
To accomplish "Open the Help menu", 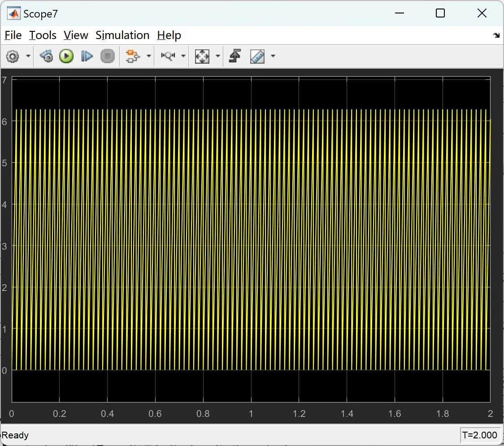I will click(x=169, y=35).
